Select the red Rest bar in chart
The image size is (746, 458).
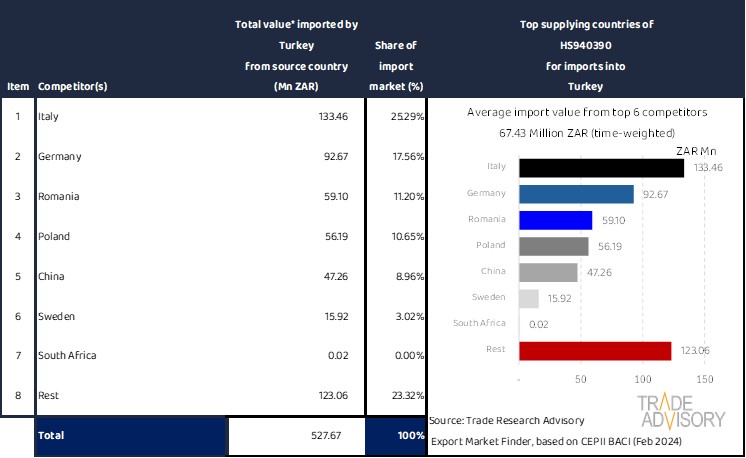tap(595, 350)
